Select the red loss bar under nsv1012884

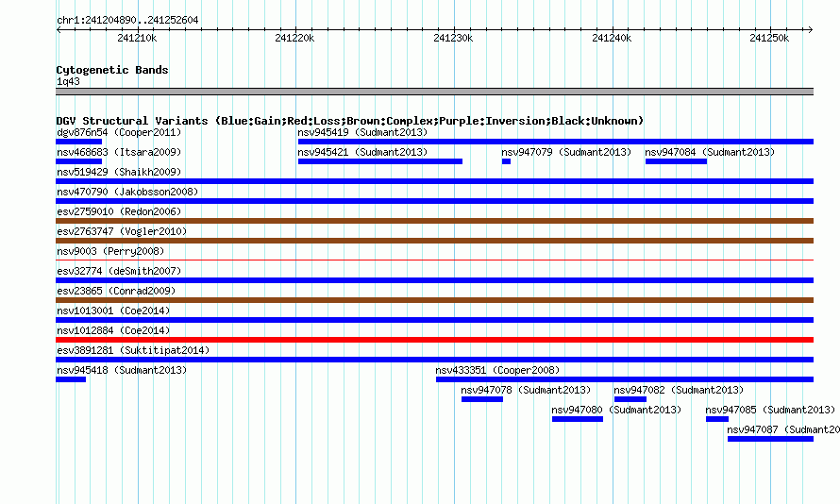[434, 340]
